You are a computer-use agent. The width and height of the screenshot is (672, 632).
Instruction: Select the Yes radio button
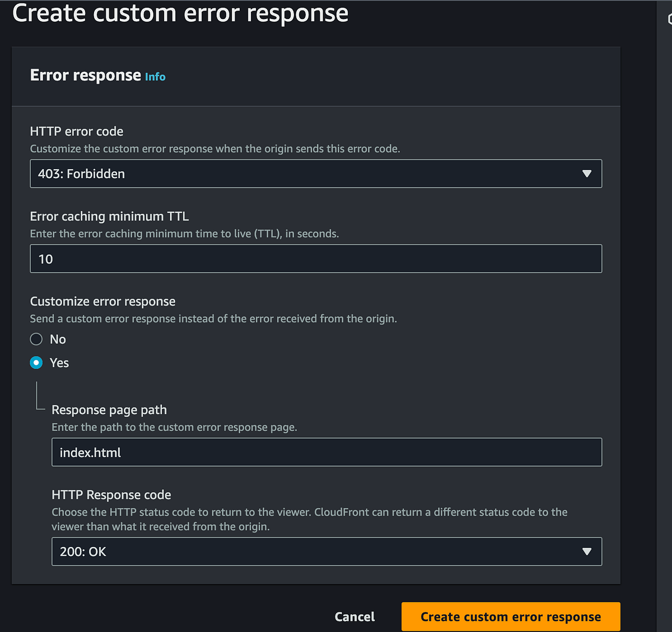(35, 362)
